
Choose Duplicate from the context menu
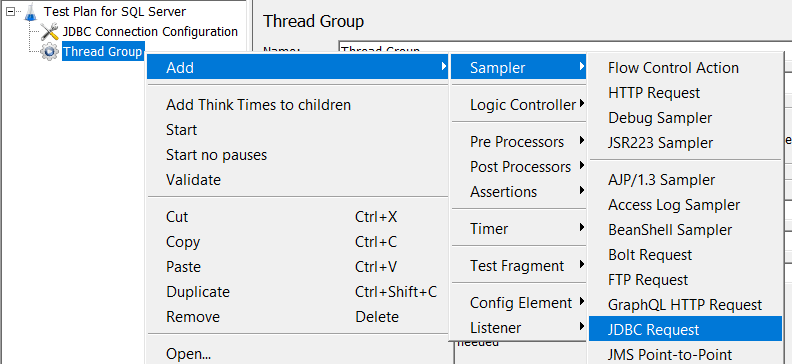coord(298,292)
